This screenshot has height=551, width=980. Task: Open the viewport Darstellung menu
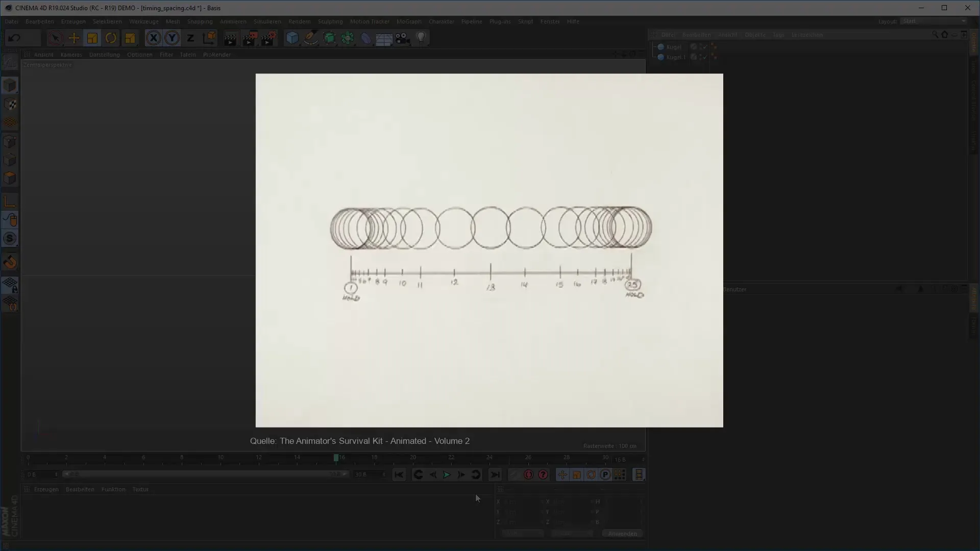tap(105, 55)
